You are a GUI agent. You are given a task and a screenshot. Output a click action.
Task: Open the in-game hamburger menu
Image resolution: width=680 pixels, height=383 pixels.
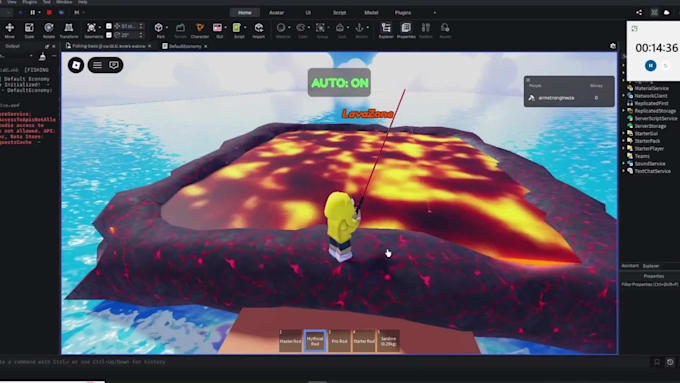click(97, 65)
